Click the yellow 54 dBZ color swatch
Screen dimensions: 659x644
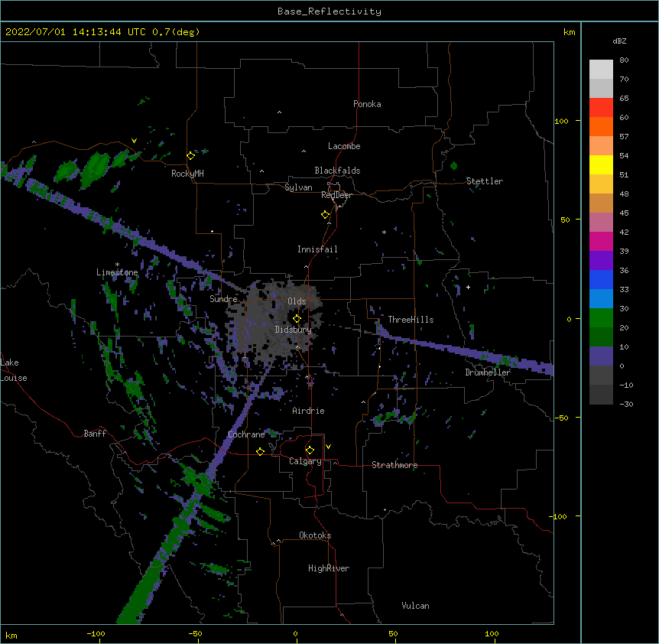pyautogui.click(x=601, y=164)
